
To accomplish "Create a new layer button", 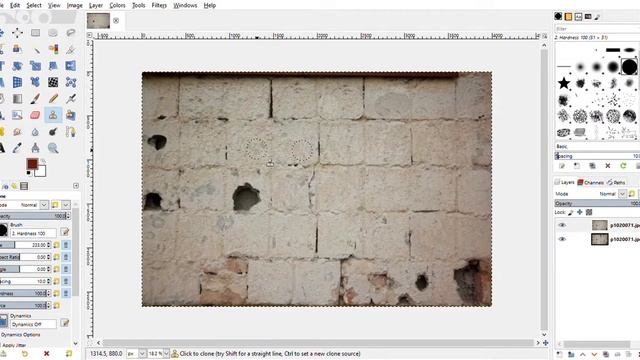I will 560,355.
